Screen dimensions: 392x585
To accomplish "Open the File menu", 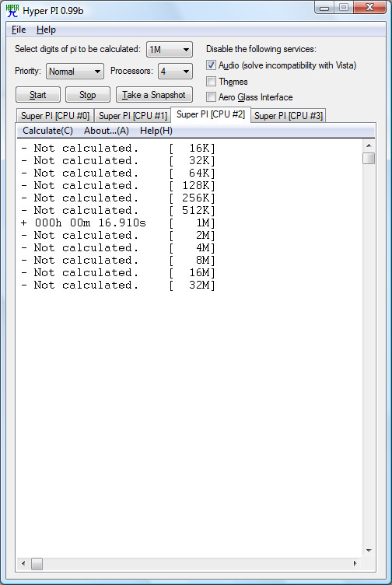I will tap(19, 30).
